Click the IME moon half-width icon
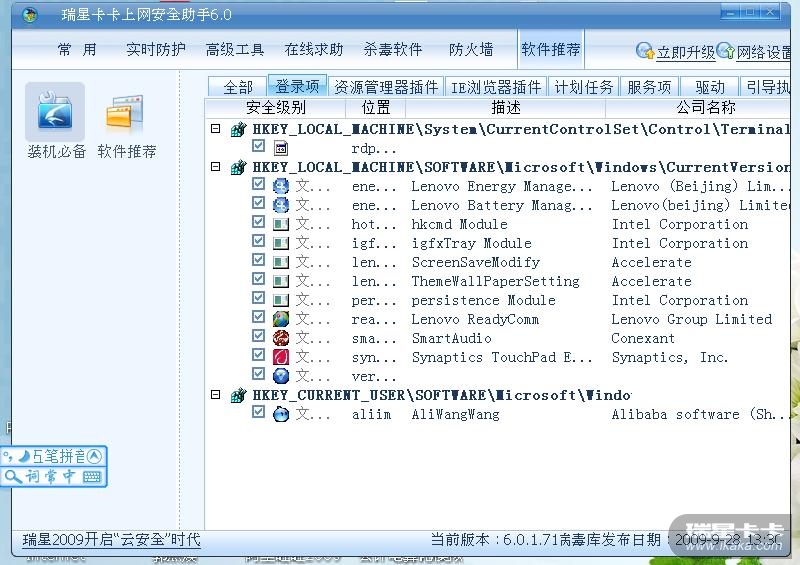Image resolution: width=800 pixels, height=565 pixels. [x=24, y=456]
